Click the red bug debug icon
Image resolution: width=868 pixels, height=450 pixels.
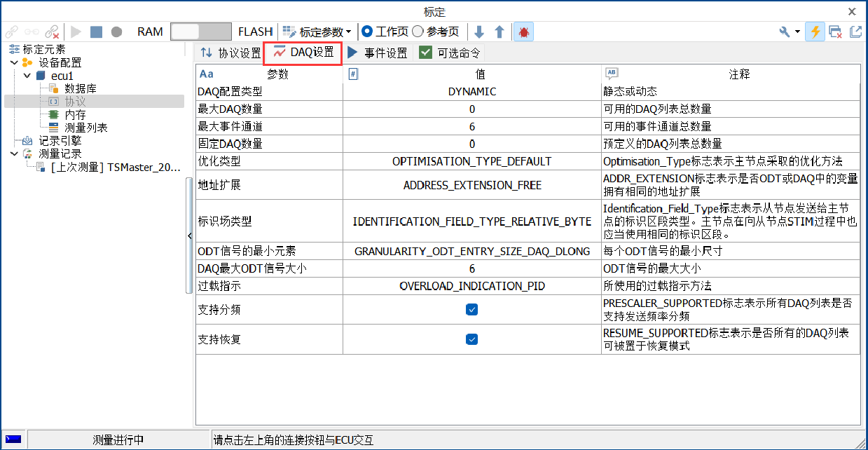[x=524, y=32]
